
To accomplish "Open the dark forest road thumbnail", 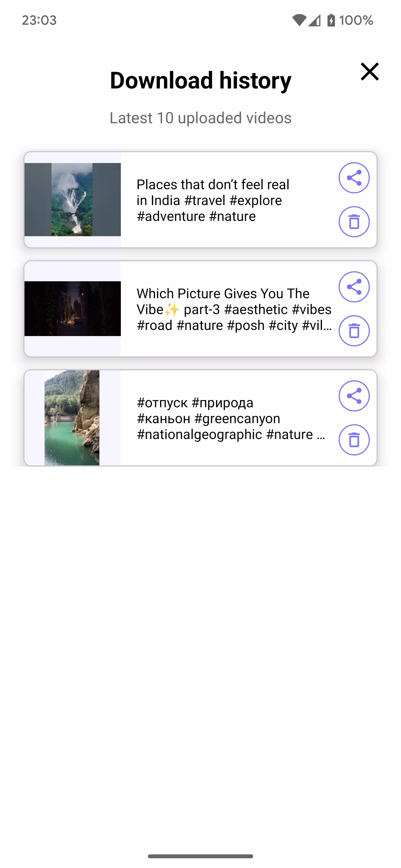I will point(72,309).
